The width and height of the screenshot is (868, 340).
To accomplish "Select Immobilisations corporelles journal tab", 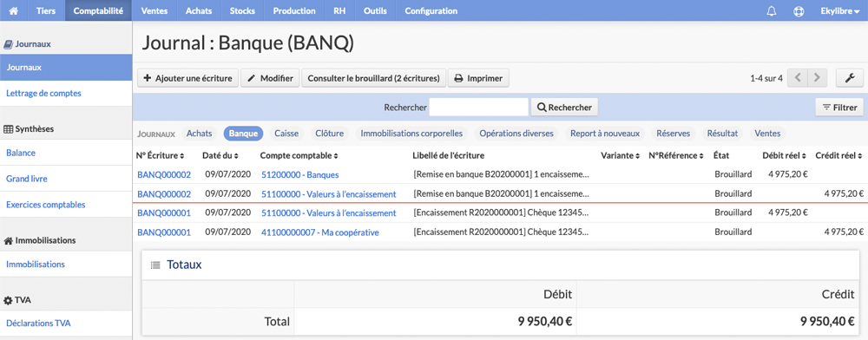I will 411,134.
